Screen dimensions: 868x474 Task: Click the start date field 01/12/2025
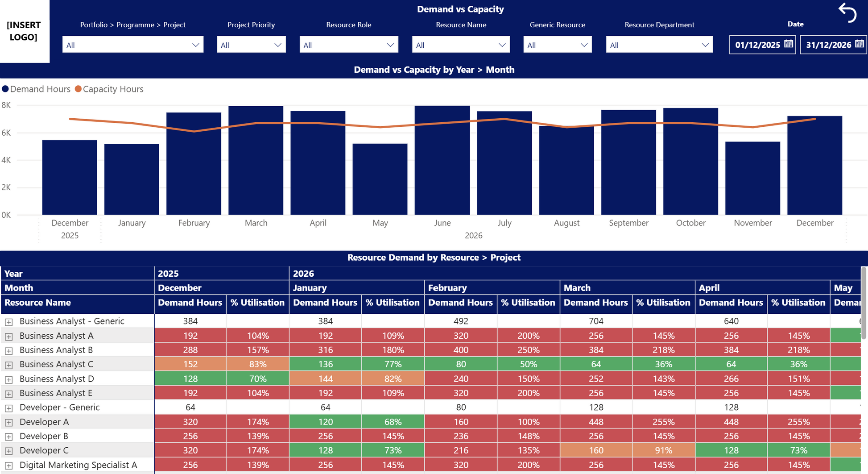click(x=757, y=45)
